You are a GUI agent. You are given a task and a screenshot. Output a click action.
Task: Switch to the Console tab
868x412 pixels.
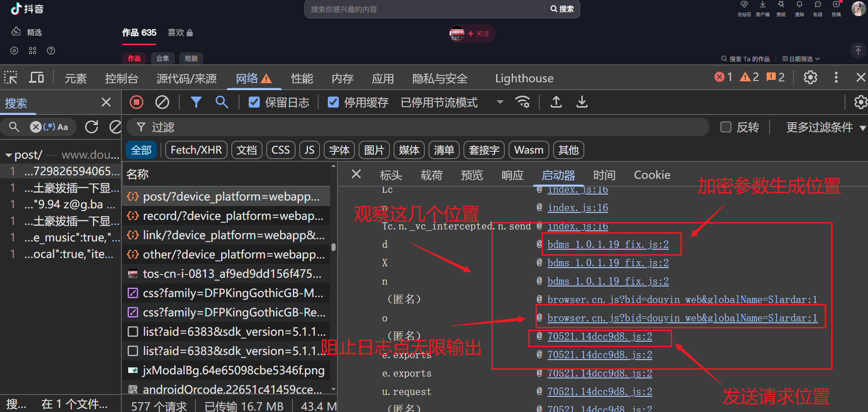(121, 79)
